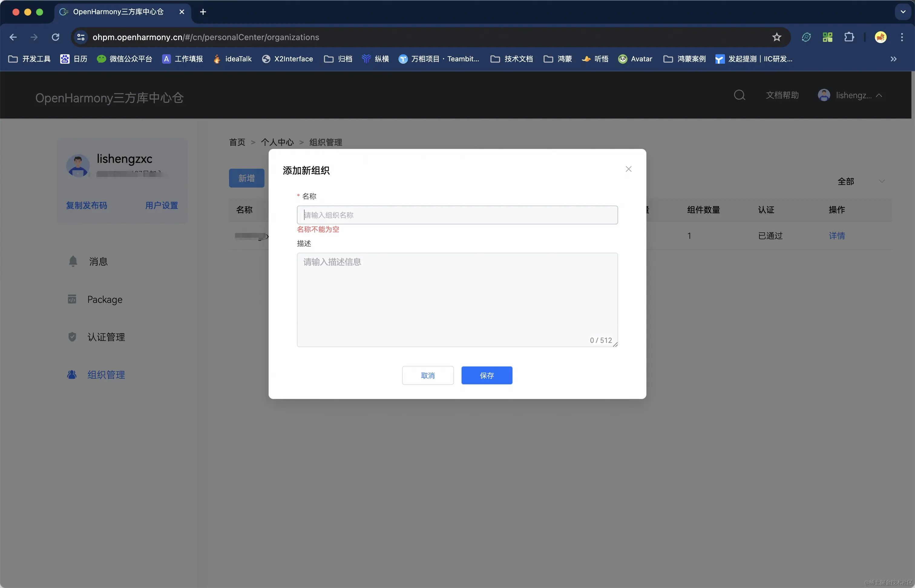Click the 取消 button
Viewport: 915px width, 588px height.
428,375
